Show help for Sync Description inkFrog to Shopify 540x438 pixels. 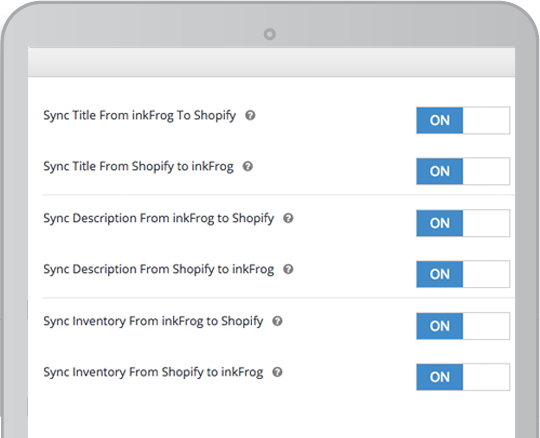tap(288, 218)
